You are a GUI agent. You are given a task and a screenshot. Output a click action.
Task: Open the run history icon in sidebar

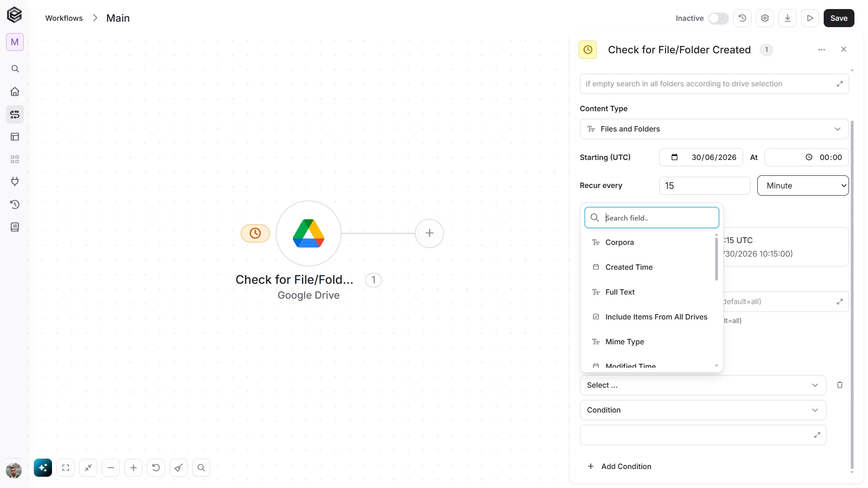click(15, 204)
